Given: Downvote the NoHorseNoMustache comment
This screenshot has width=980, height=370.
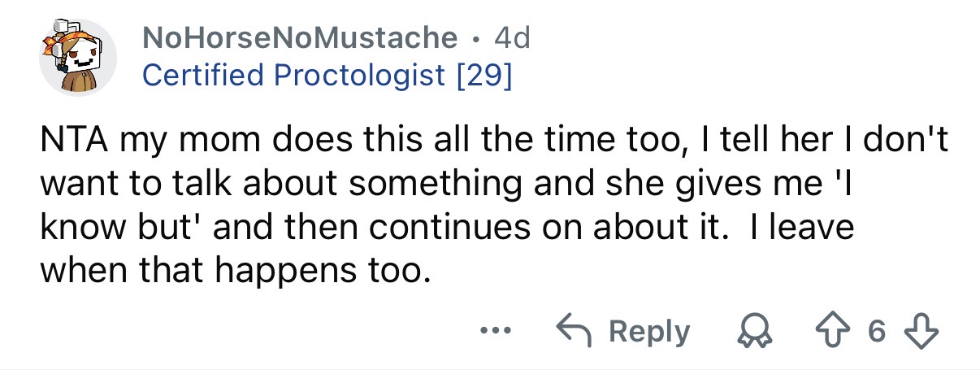Looking at the screenshot, I should tap(926, 332).
